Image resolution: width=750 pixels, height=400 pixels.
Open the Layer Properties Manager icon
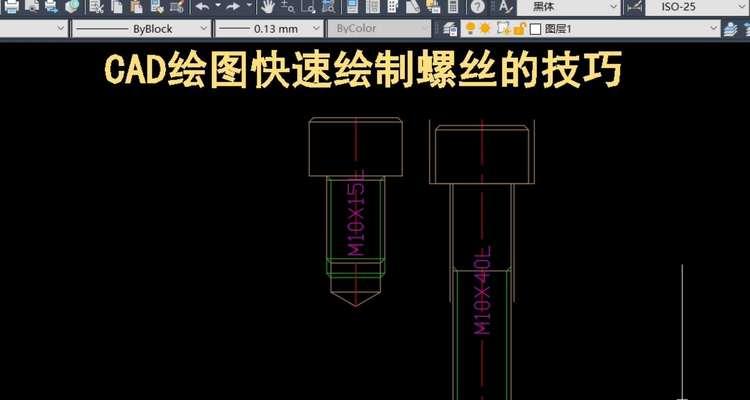(450, 29)
